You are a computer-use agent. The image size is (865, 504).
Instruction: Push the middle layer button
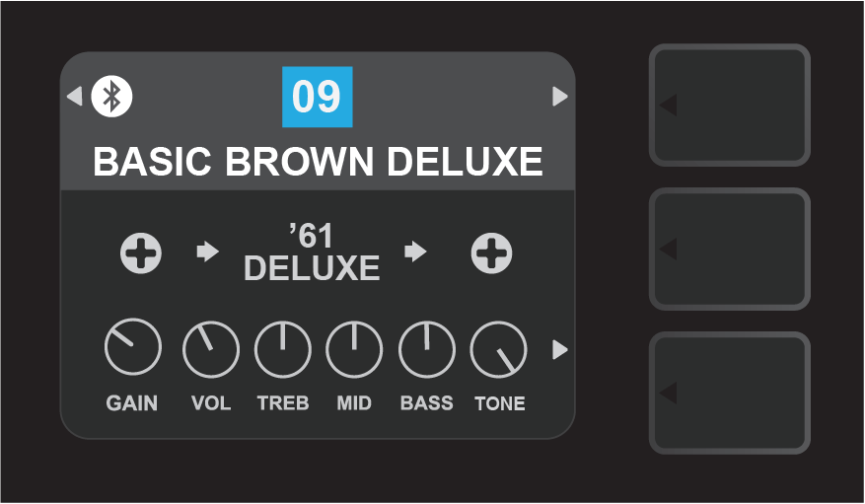click(730, 249)
